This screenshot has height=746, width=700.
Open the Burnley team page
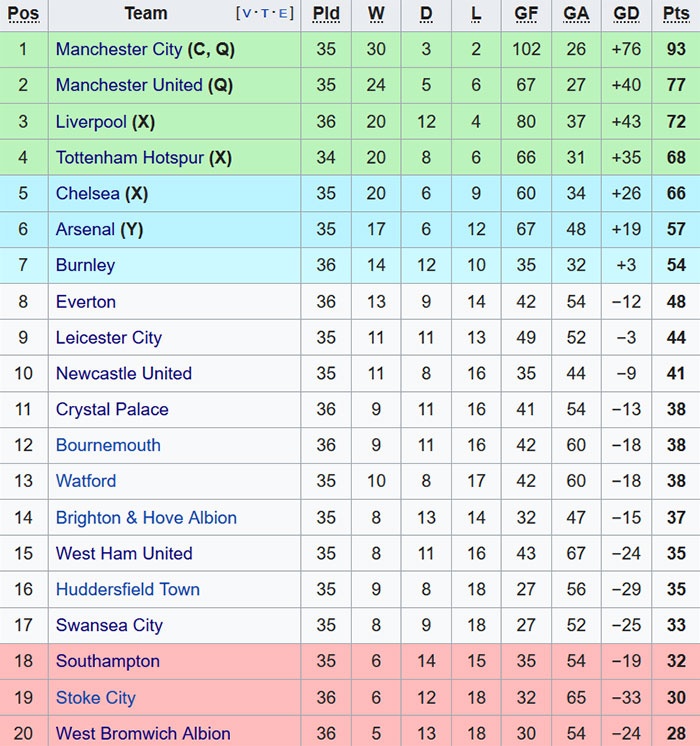(x=85, y=266)
